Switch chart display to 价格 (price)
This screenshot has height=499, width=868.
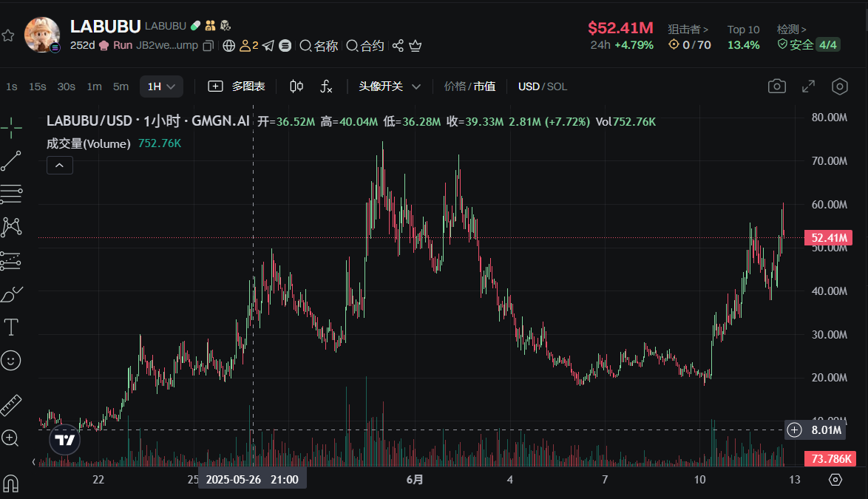[455, 86]
